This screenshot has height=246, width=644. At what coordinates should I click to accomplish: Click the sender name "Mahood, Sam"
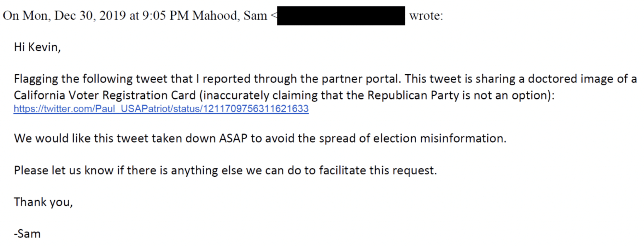229,16
